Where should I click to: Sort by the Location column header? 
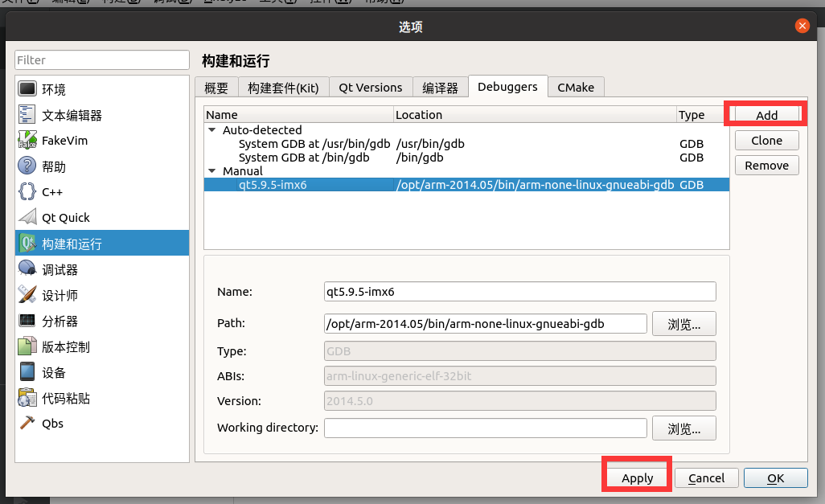(535, 115)
